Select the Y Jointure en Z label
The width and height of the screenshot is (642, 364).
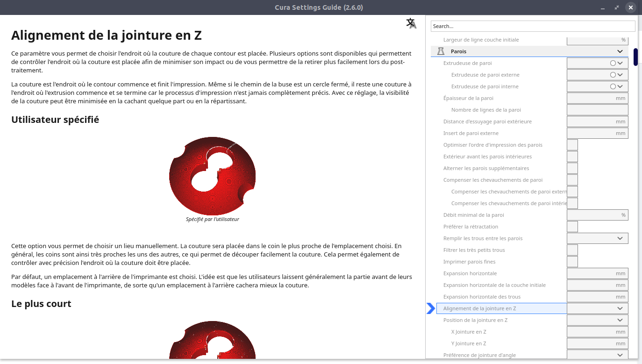[469, 343]
